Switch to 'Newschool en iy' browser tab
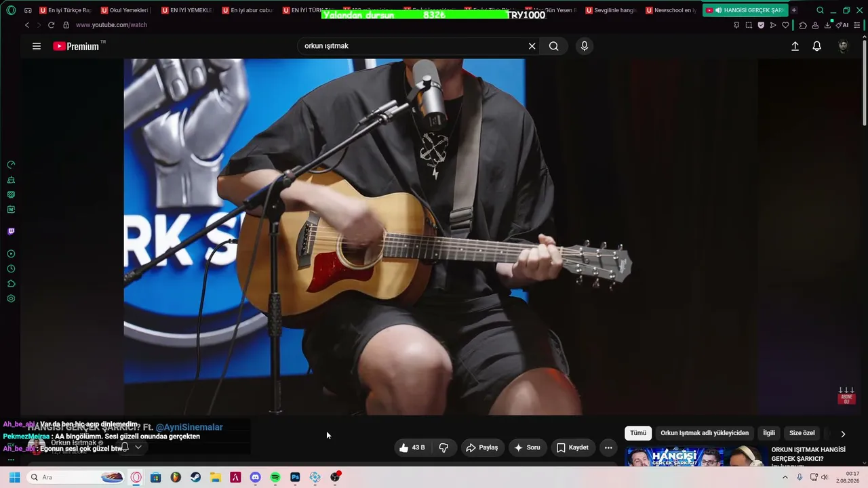 671,10
